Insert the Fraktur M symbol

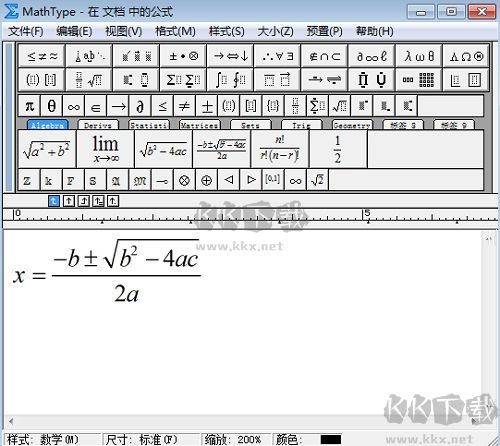click(140, 180)
